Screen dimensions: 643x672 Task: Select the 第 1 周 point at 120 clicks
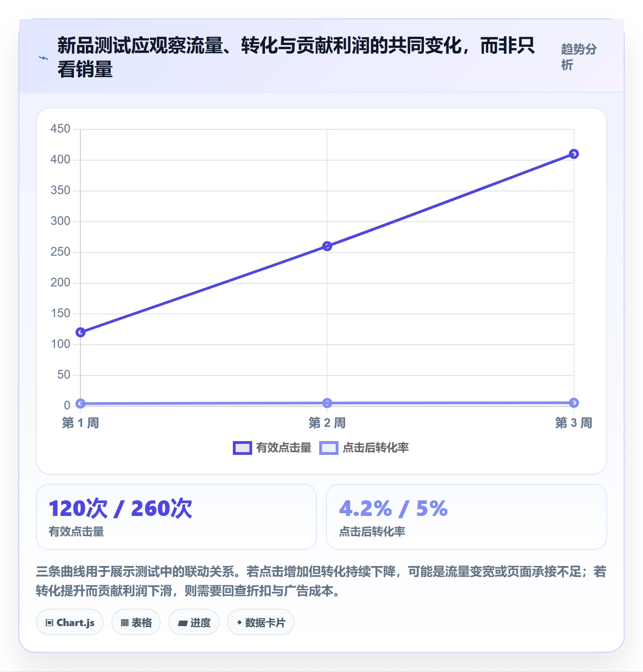80,332
